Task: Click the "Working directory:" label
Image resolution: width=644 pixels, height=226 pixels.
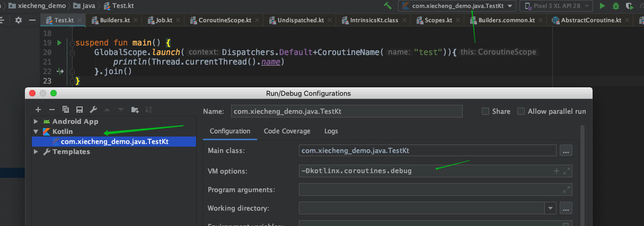Action: point(239,208)
